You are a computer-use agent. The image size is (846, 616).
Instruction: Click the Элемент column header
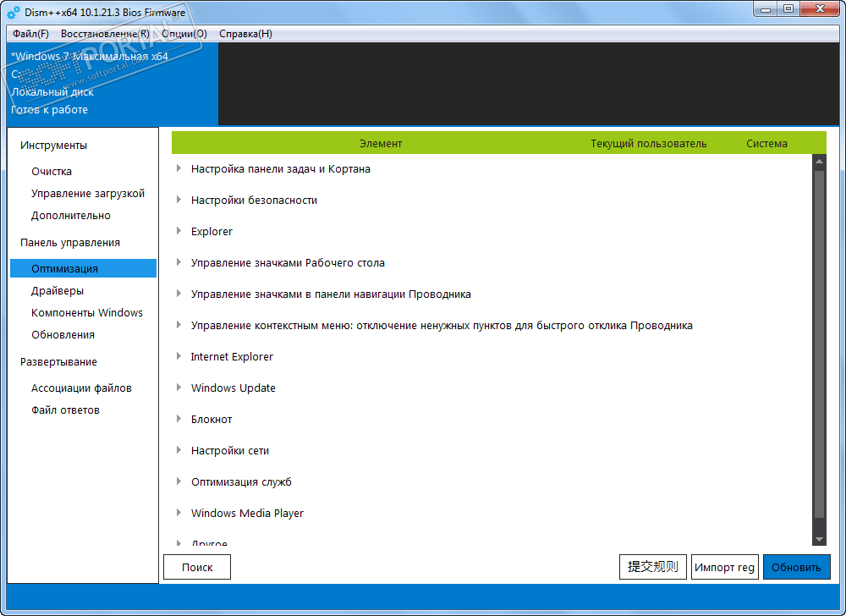(381, 144)
